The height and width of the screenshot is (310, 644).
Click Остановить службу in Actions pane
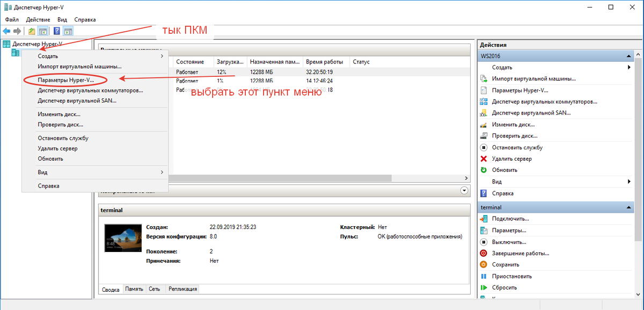(x=517, y=147)
